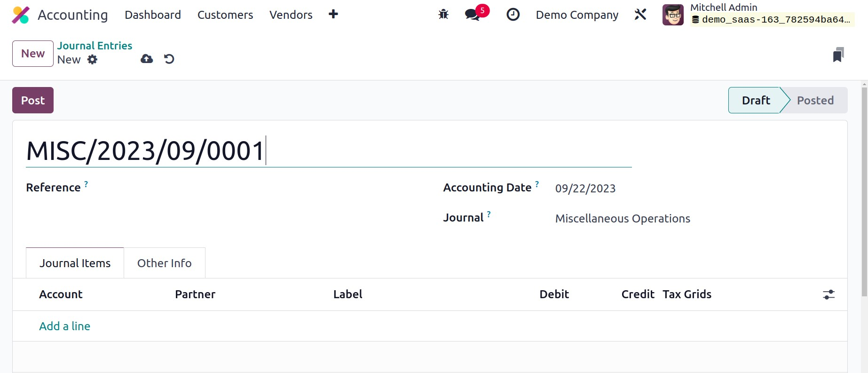The width and height of the screenshot is (868, 373).
Task: Open the debug bug icon menu
Action: (443, 15)
